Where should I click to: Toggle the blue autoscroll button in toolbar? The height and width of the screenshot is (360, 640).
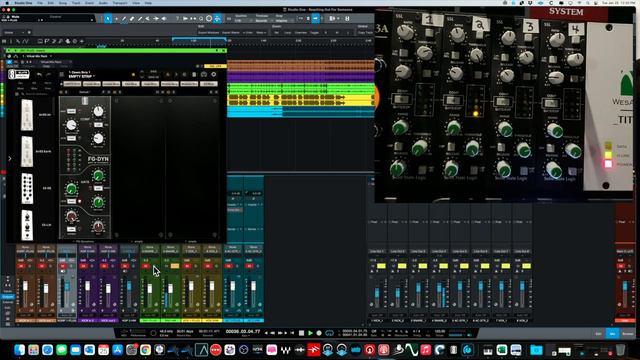click(316, 18)
